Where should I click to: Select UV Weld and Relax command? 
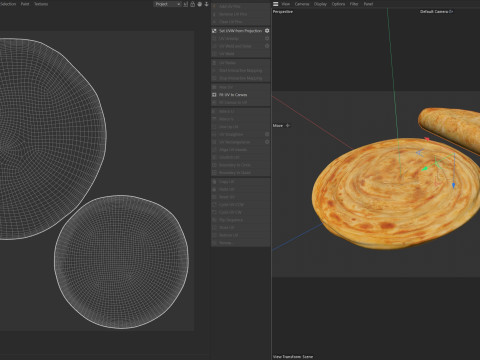click(235, 46)
